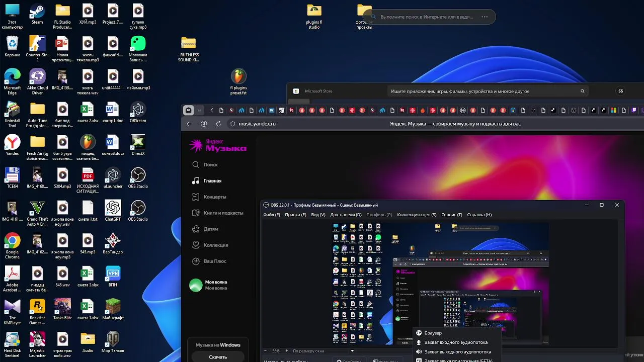This screenshot has height=362, width=644.
Task: Select fl plugins preset.fst file
Action: (x=238, y=82)
